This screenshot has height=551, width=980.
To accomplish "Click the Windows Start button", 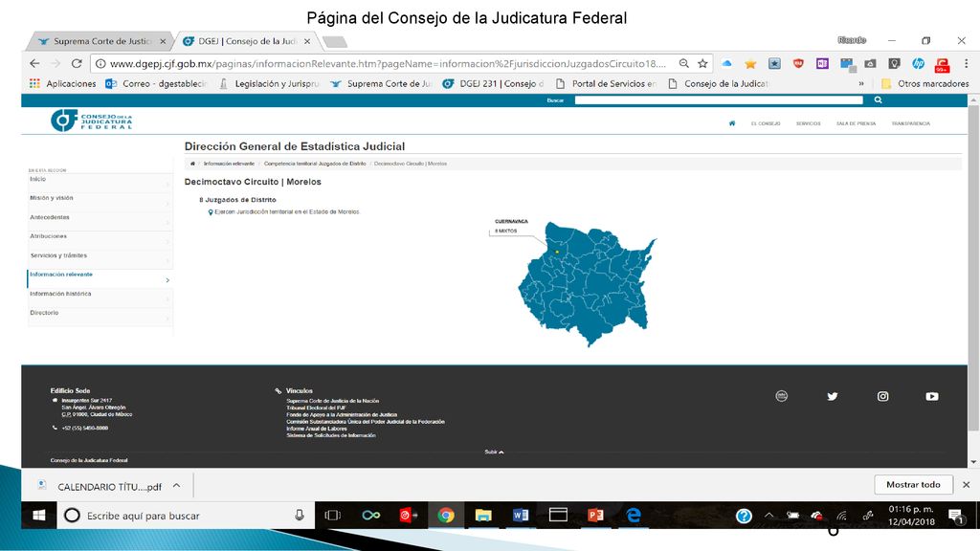I will coord(38,516).
